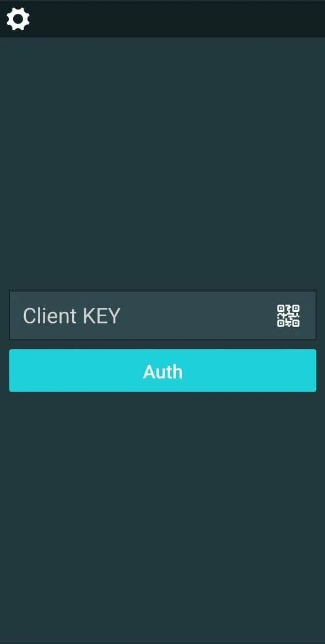Click the blank area below the Auth button

pos(162,517)
